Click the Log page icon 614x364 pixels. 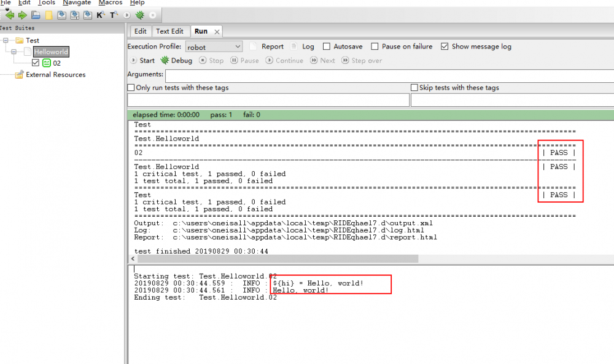point(293,46)
